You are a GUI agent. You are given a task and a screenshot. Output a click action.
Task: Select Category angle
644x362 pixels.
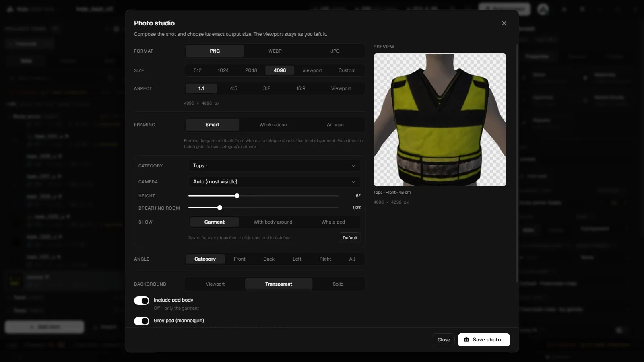tap(205, 259)
